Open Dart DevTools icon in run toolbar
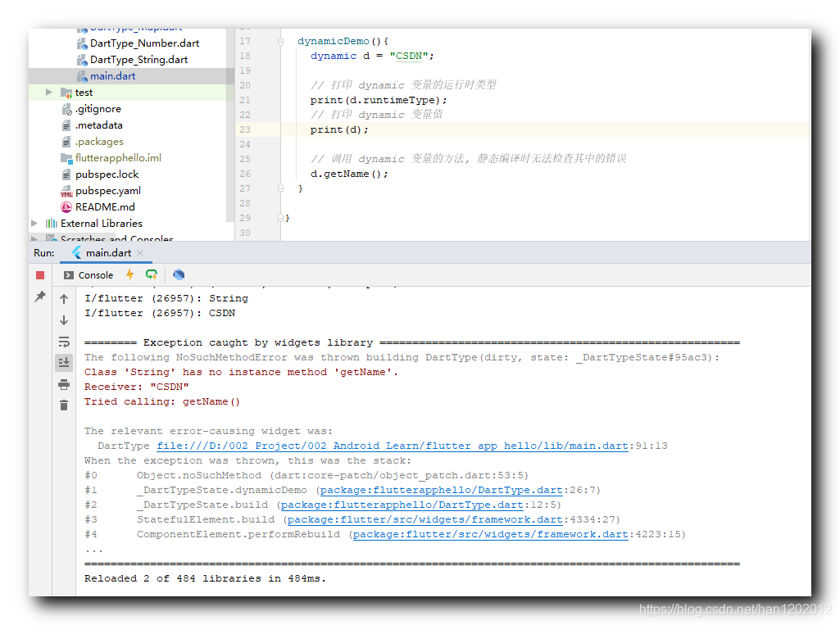The height and width of the screenshot is (625, 840). click(179, 274)
